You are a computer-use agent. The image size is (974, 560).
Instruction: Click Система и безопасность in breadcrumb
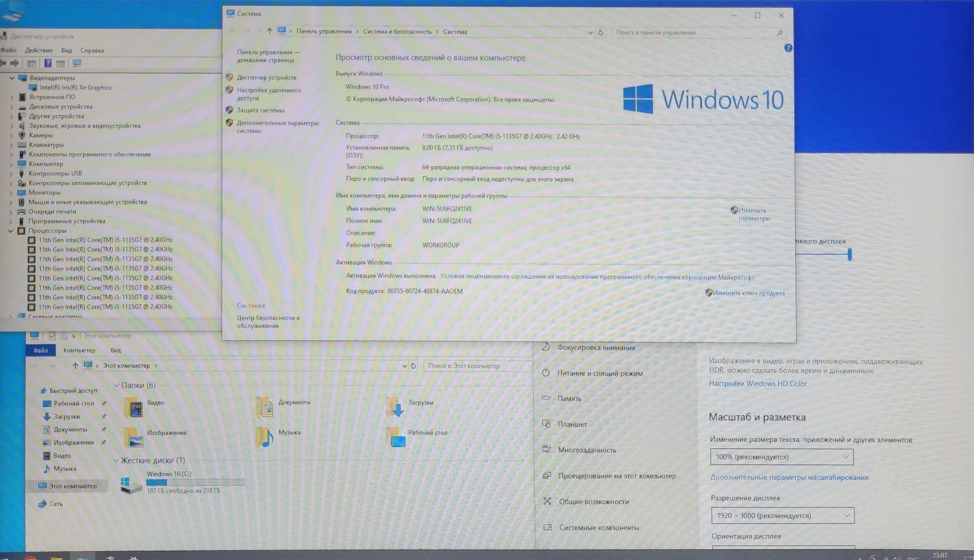coord(397,32)
